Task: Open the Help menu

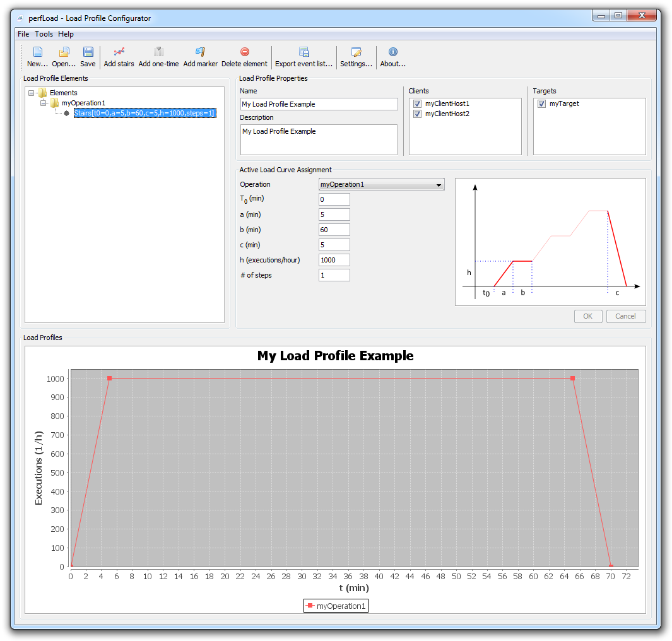Action: tap(66, 34)
